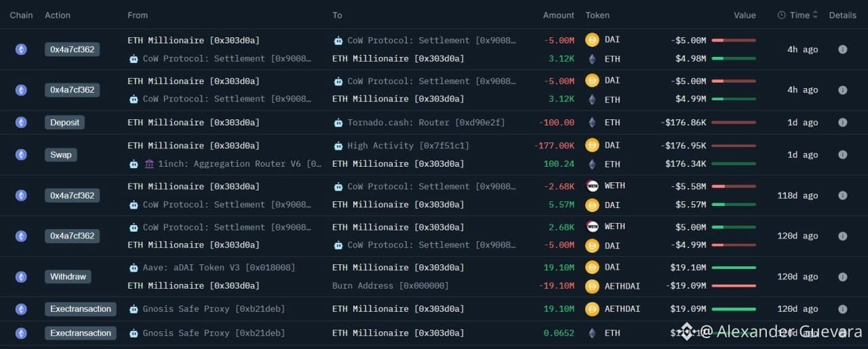Click the Ethereum chain icon in the Withdraw row
This screenshot has width=868, height=349.
pos(21,276)
